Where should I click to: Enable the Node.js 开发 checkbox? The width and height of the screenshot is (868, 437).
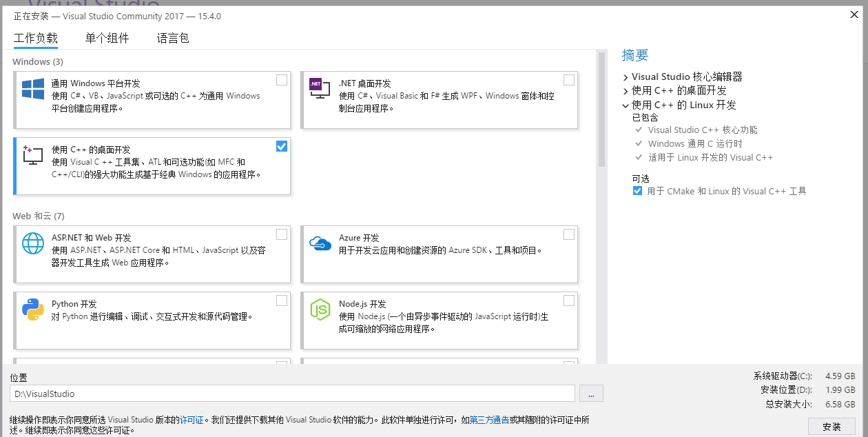(x=568, y=301)
